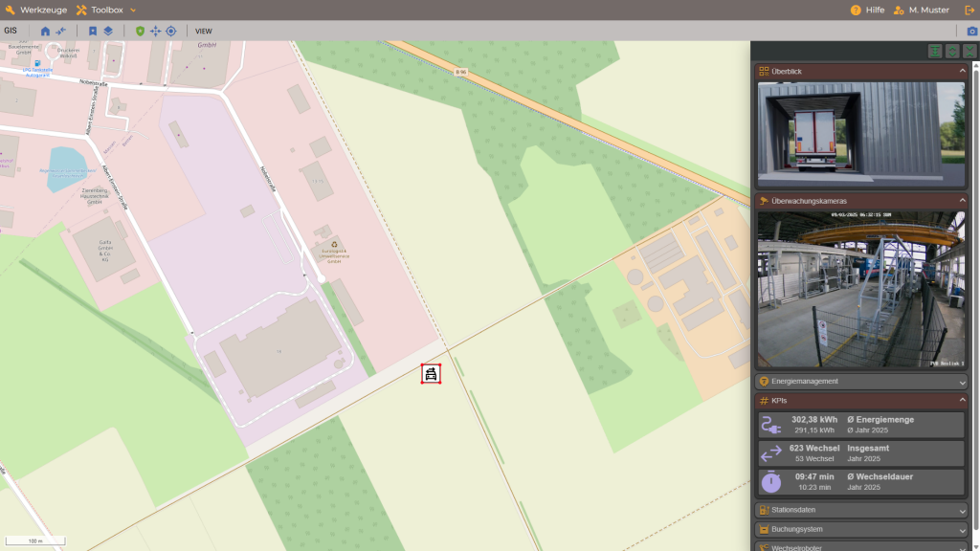Expand the Stationsdaten section
Image resolution: width=980 pixels, height=551 pixels.
point(861,510)
